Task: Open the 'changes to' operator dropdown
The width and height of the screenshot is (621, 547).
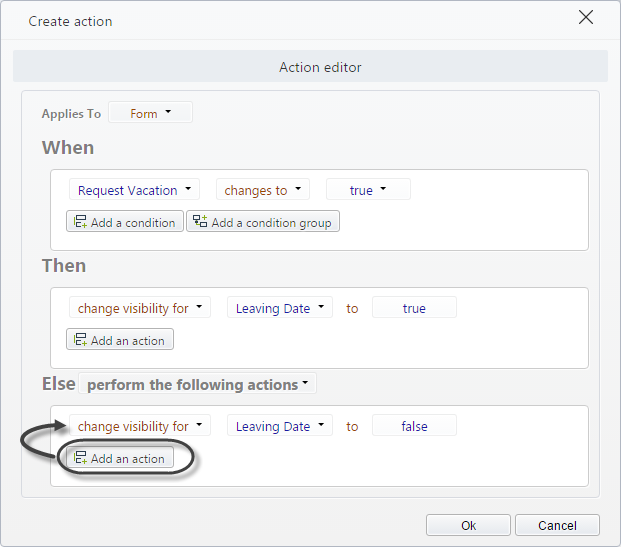Action: click(x=263, y=189)
